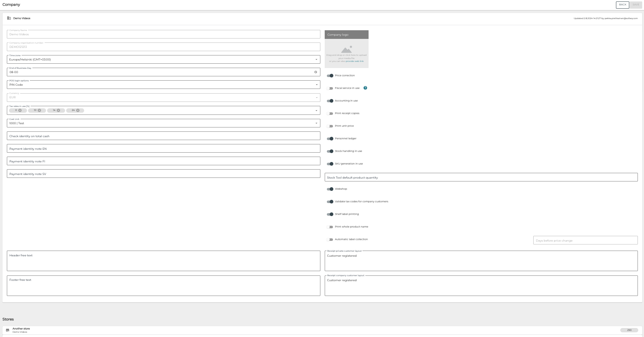Click the Fiscal service help question icon
This screenshot has width=644, height=337.
(365, 88)
